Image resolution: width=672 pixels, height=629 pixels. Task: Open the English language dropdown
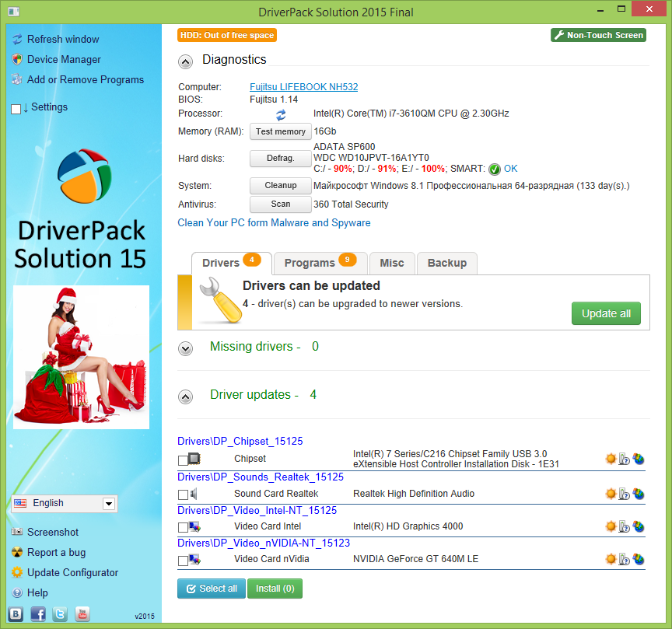(108, 504)
